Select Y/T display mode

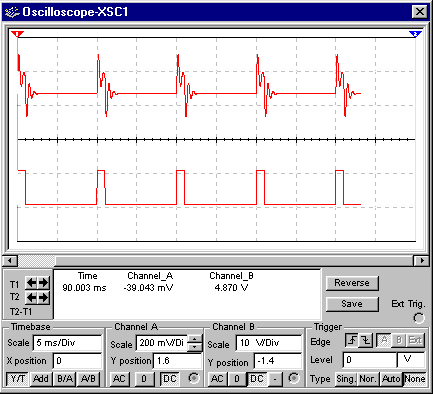point(18,379)
